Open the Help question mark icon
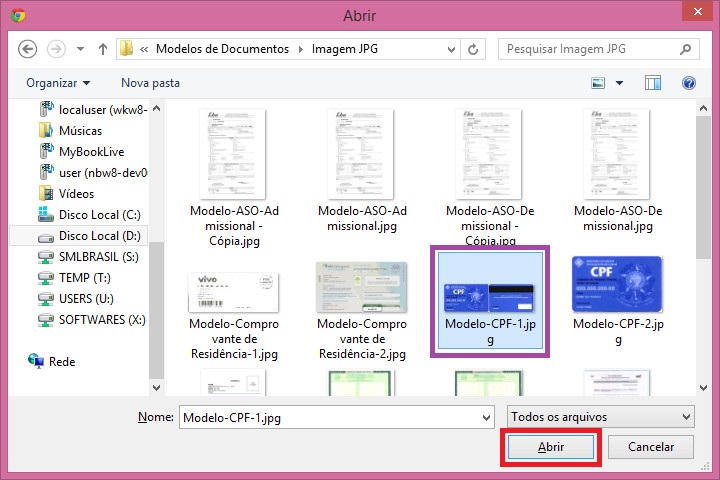The height and width of the screenshot is (480, 720). click(688, 83)
